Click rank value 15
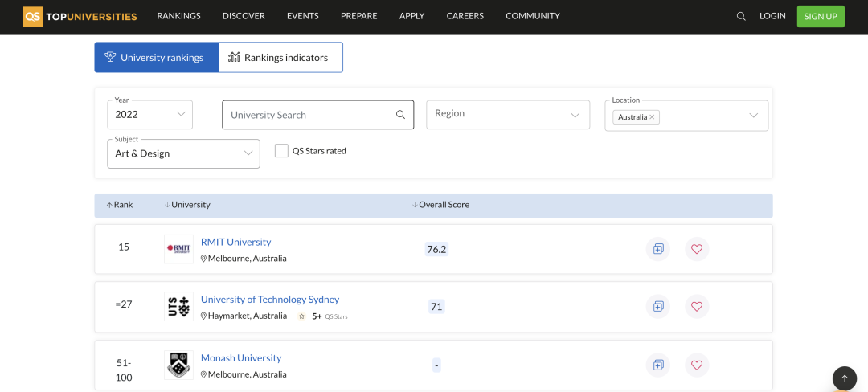This screenshot has height=392, width=868. click(x=124, y=247)
